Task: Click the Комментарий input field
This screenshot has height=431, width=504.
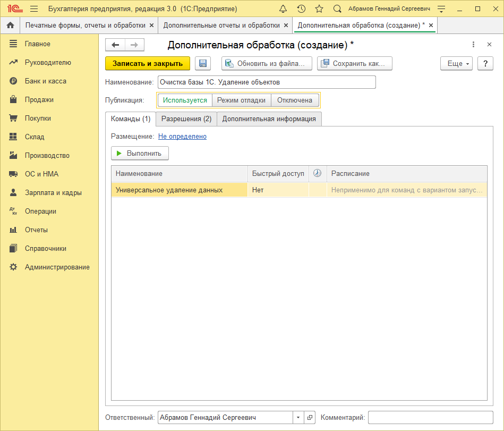Action: [430, 418]
